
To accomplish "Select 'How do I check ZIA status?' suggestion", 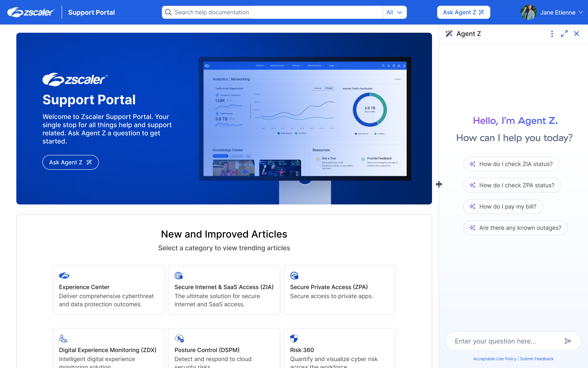I will pyautogui.click(x=511, y=164).
